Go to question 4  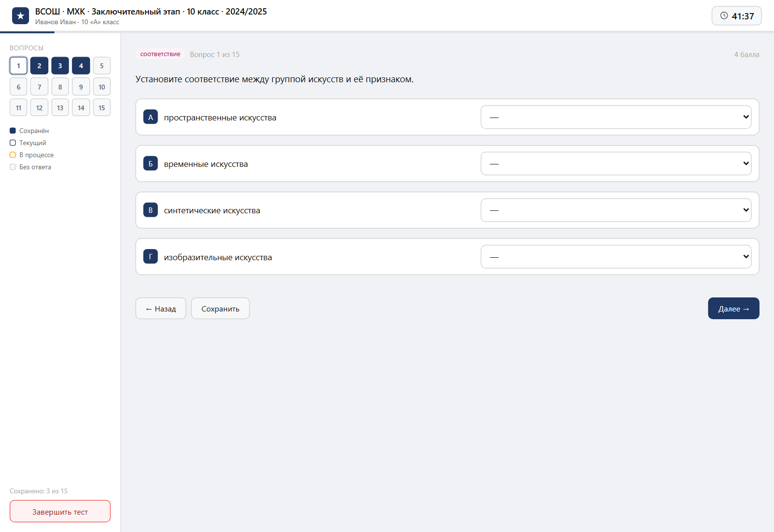81,66
